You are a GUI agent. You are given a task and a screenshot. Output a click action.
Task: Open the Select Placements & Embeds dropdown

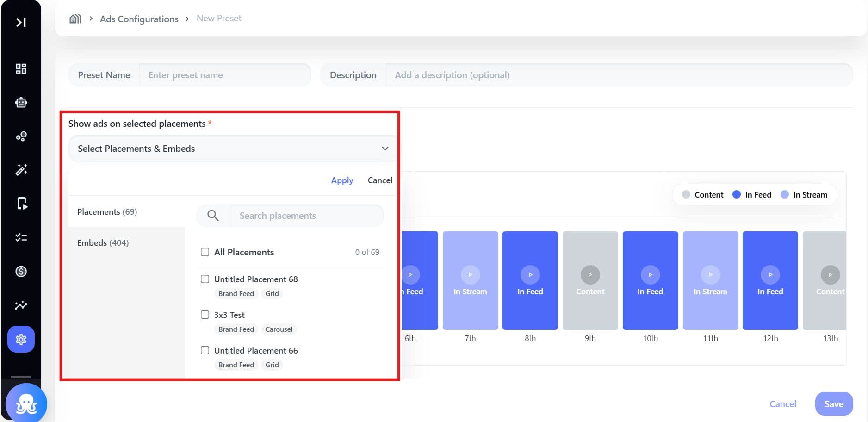point(233,149)
